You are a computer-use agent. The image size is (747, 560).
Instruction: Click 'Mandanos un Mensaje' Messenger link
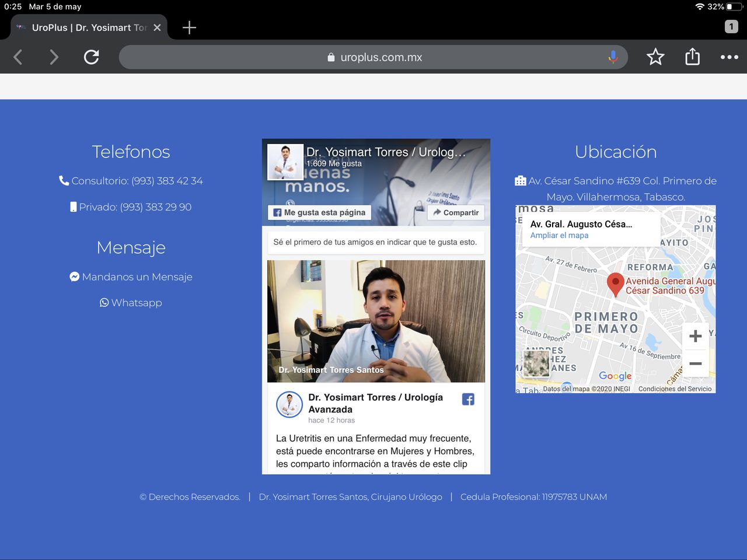131,277
